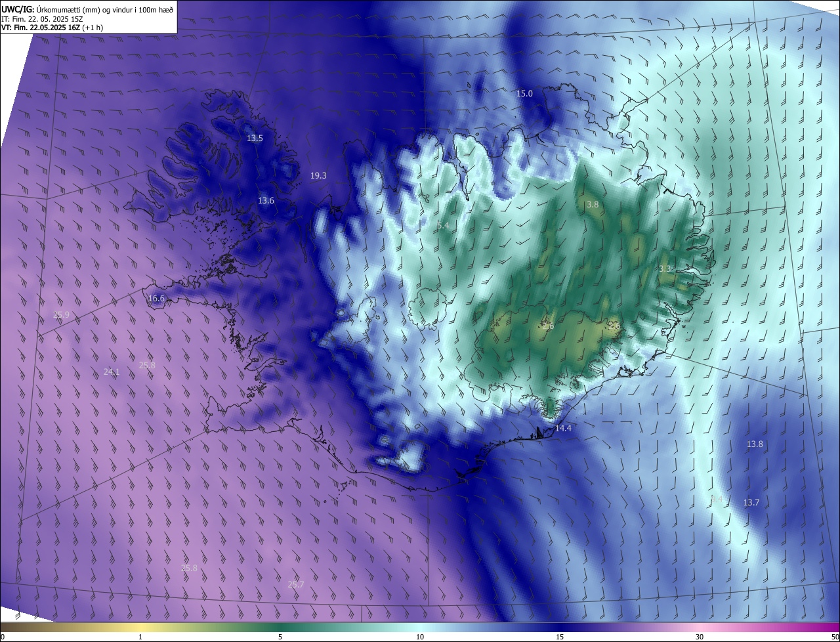
Task: Click the faint 9.4 value southeast
Action: click(x=716, y=500)
